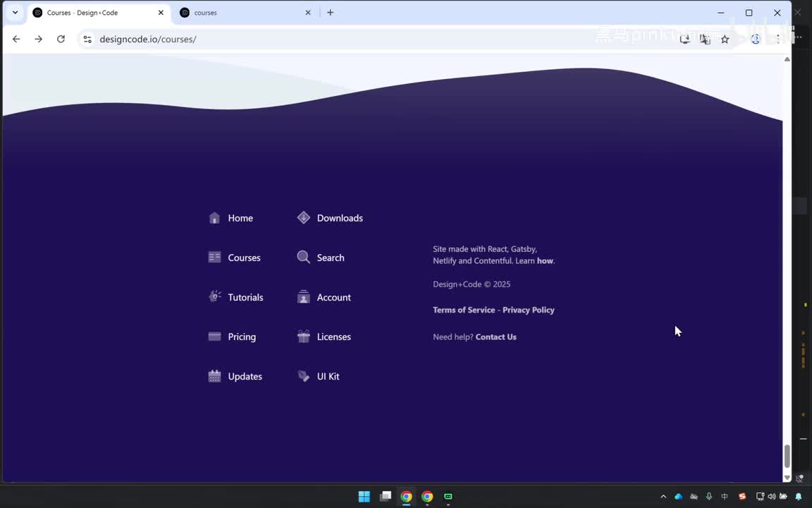
Task: Click the Updates calendar icon in footer
Action: [x=214, y=376]
